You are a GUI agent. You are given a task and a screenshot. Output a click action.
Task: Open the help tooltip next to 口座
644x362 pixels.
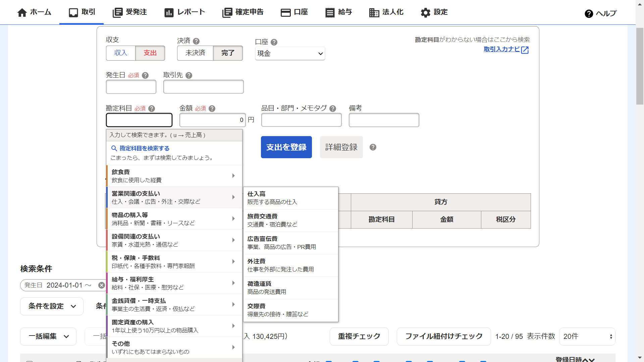pos(274,42)
